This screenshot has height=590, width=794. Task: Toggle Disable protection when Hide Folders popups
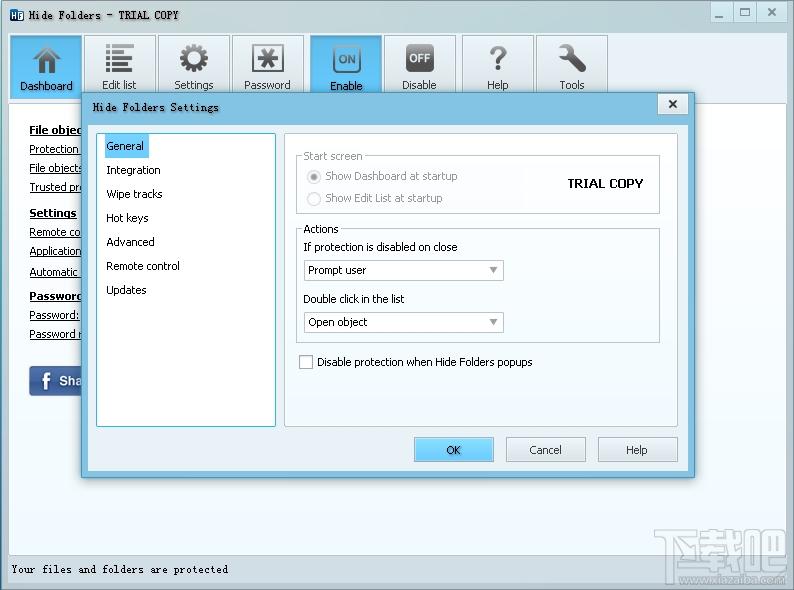click(306, 362)
